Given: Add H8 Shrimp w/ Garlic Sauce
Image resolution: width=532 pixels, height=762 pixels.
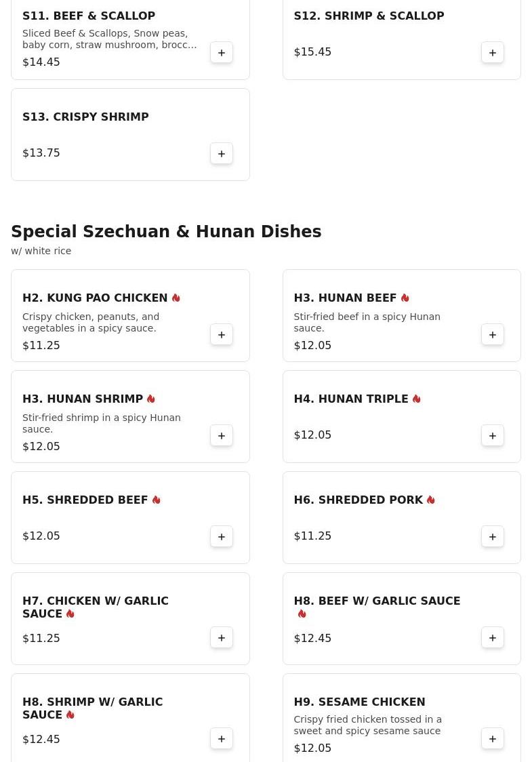Looking at the screenshot, I should pos(222,739).
